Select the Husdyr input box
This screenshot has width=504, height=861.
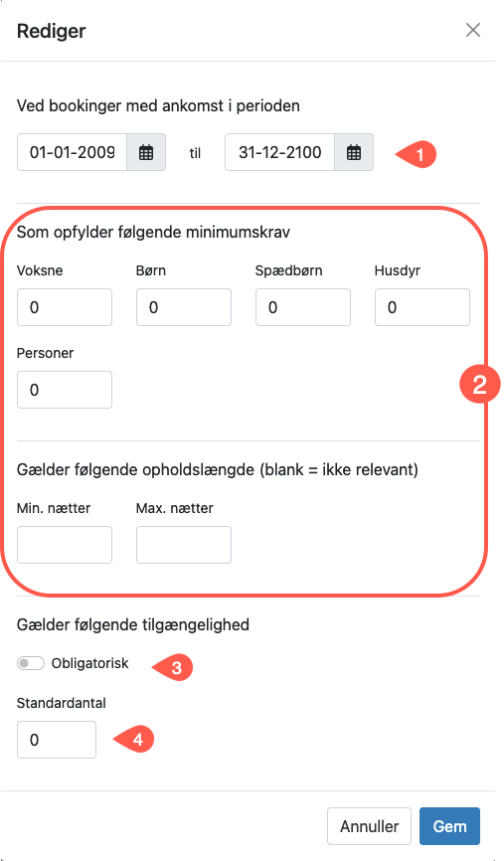click(422, 307)
